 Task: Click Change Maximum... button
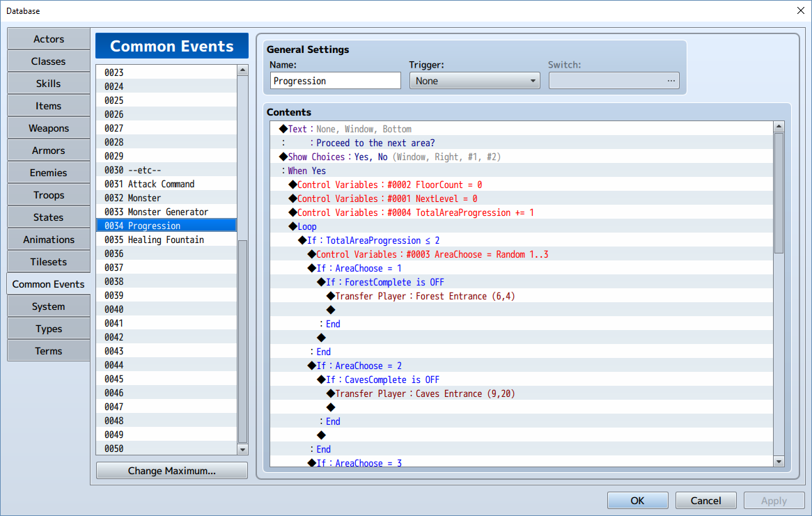click(171, 471)
